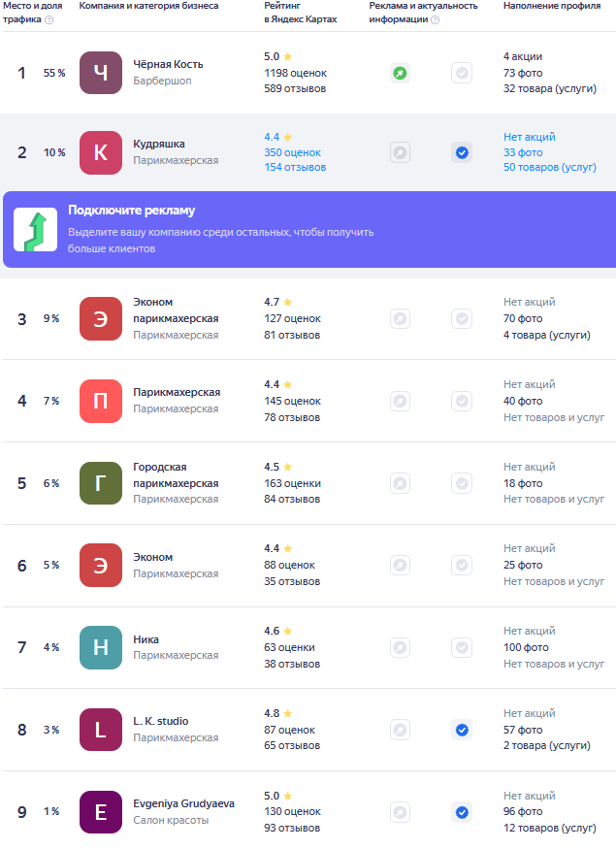Image resolution: width=616 pixels, height=849 pixels.
Task: Open the 50 товаров (услуг) link
Action: pyautogui.click(x=550, y=167)
